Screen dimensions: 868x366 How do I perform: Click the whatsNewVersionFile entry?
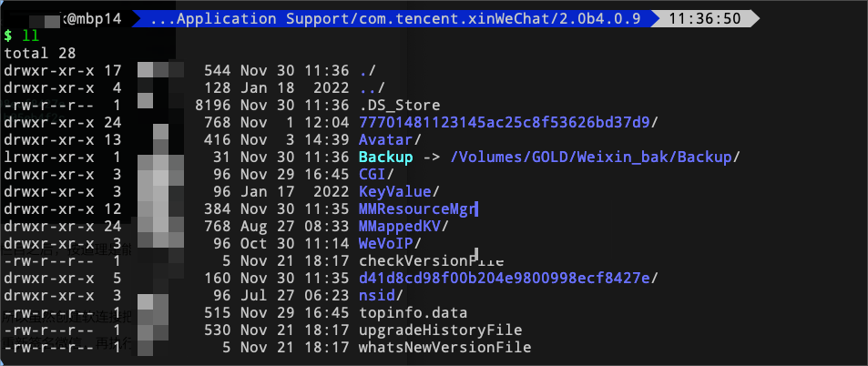click(x=445, y=347)
